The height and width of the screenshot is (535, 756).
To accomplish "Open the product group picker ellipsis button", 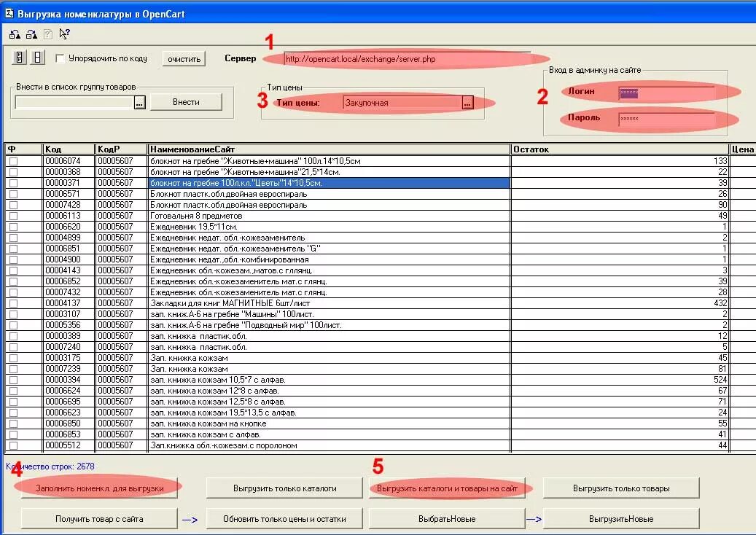I will [x=140, y=102].
